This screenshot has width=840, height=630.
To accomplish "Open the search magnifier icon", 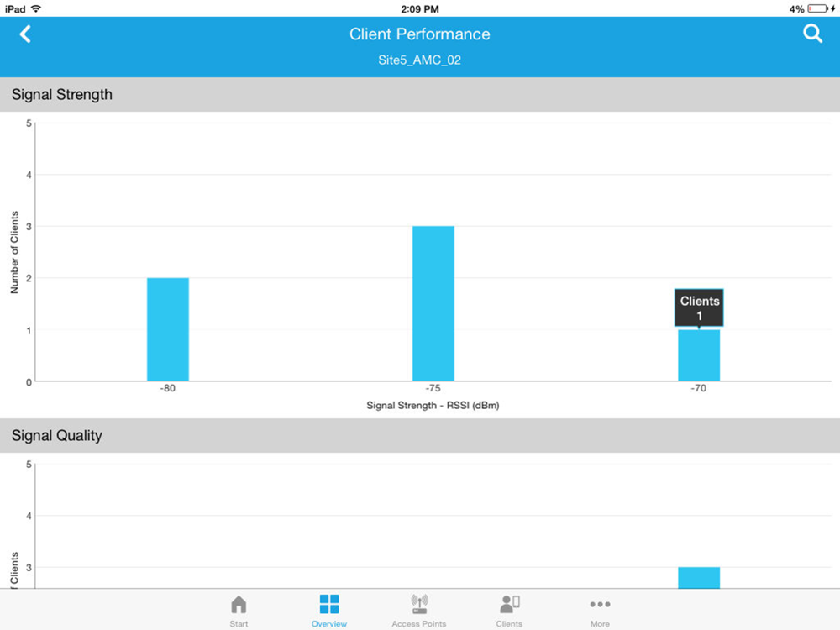I will click(x=812, y=34).
